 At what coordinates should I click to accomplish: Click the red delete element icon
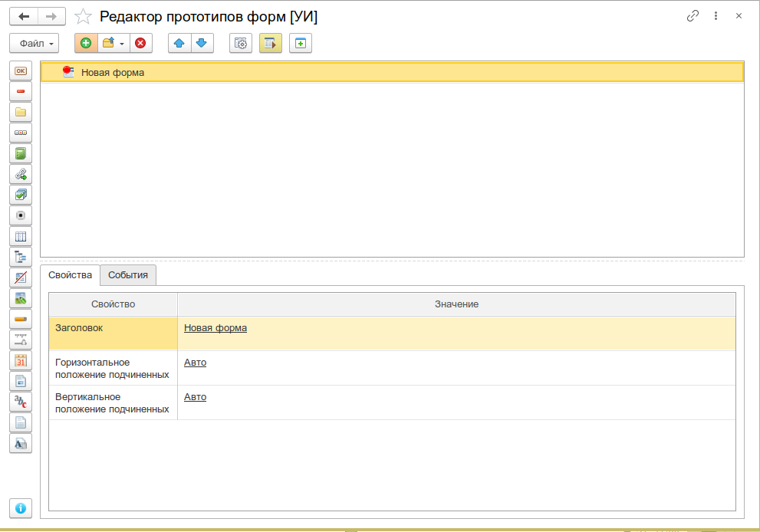tap(140, 43)
